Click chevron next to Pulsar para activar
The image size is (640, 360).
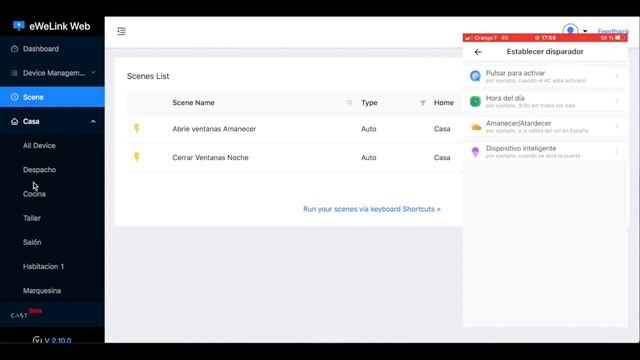tap(617, 76)
